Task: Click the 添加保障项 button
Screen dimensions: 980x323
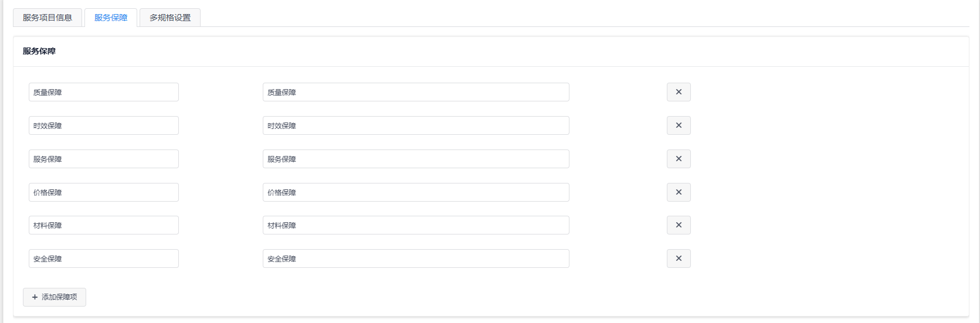Action: tap(55, 297)
